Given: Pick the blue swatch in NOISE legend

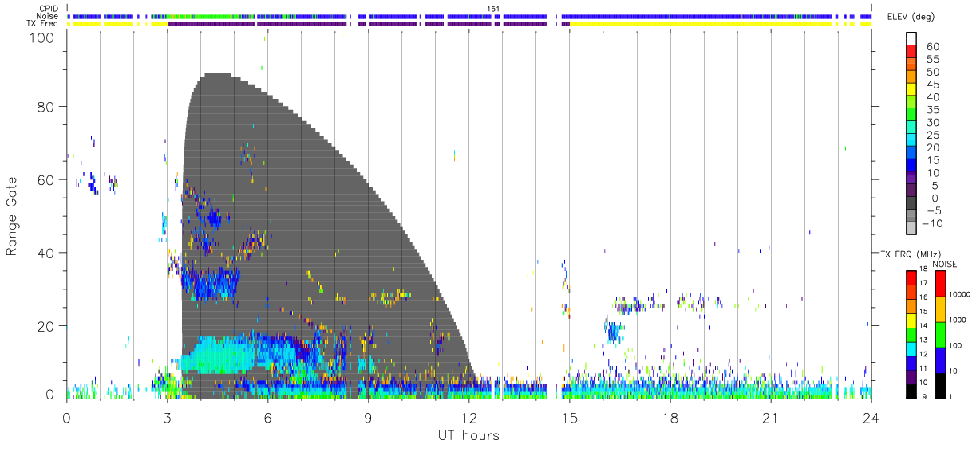Looking at the screenshot, I should click(940, 359).
